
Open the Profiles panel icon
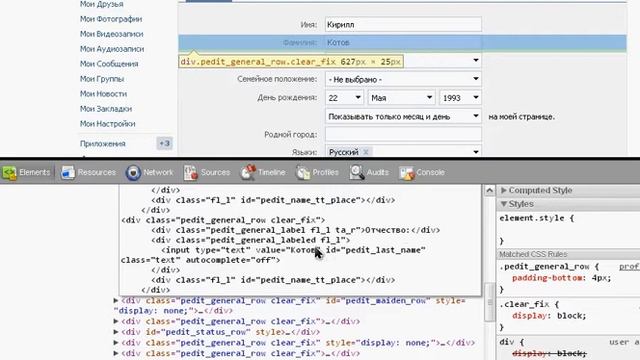pos(303,173)
